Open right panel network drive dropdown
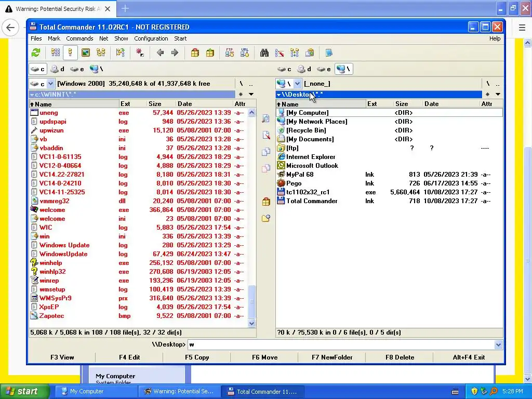532x399 pixels. [297, 84]
